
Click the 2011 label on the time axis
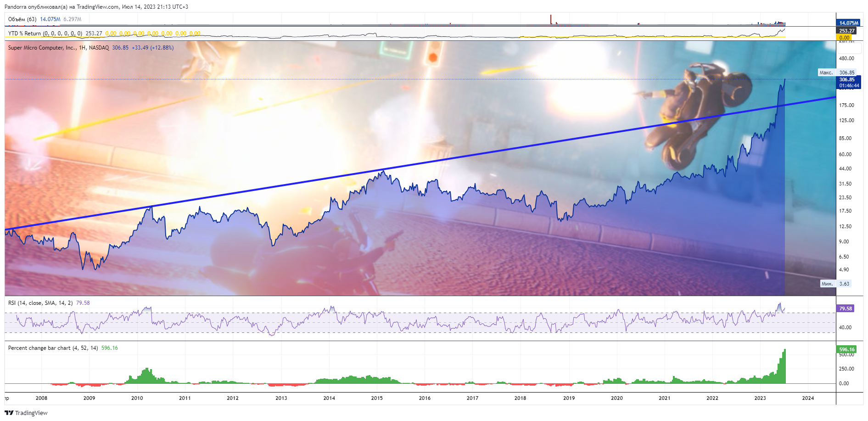185,398
